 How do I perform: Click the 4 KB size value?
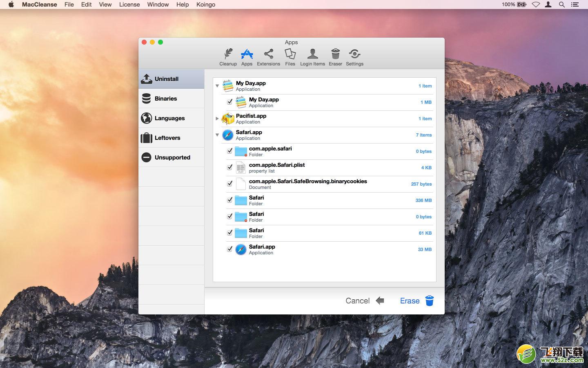coord(426,168)
